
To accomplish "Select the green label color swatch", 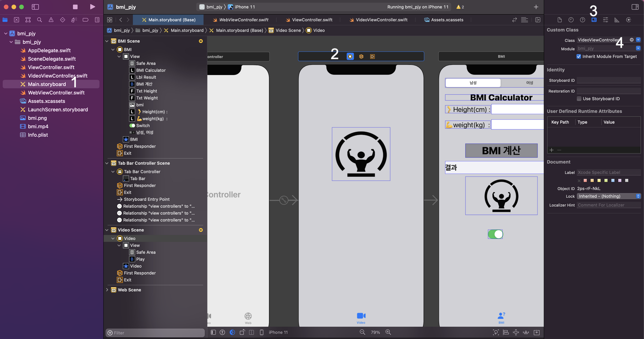I will pyautogui.click(x=606, y=181).
